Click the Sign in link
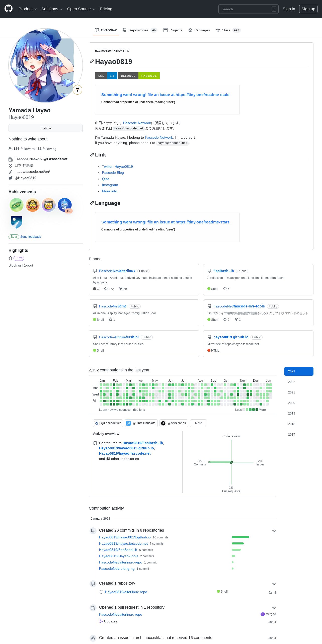 289,9
